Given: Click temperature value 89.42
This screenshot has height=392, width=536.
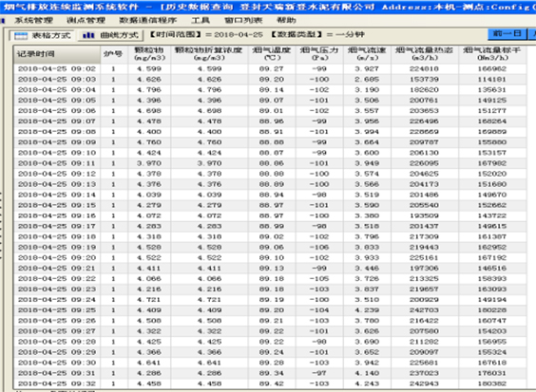Looking at the screenshot, I should pos(272,383).
